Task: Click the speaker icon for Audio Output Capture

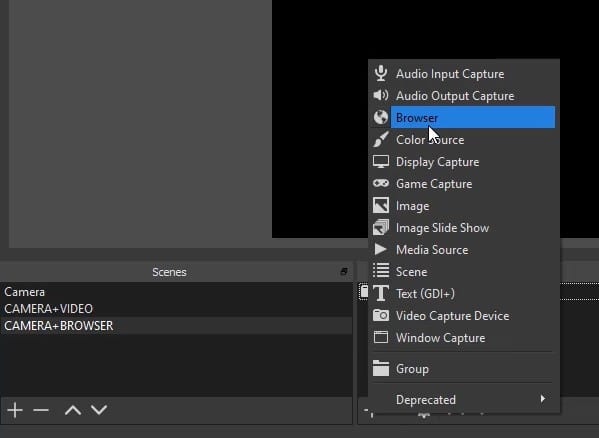Action: click(x=380, y=95)
